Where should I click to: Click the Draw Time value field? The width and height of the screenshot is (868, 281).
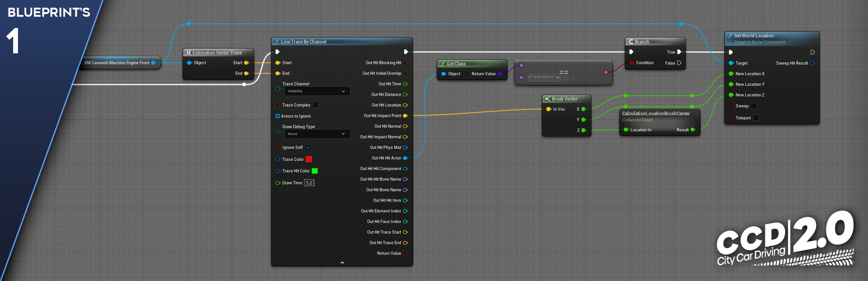309,183
